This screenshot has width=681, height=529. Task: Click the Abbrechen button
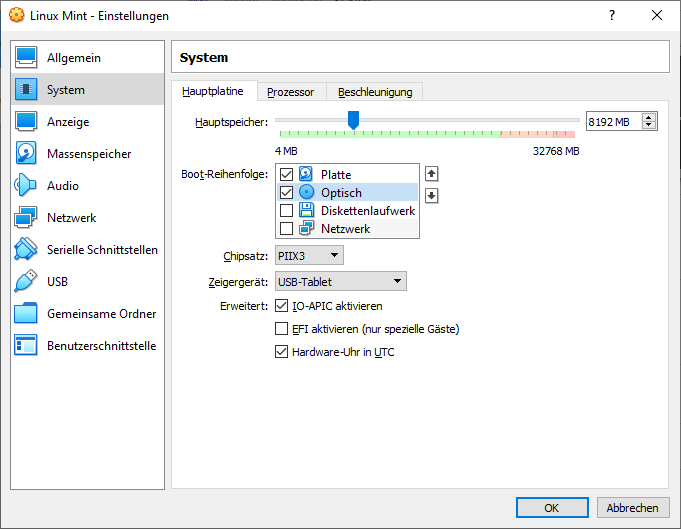click(x=632, y=508)
